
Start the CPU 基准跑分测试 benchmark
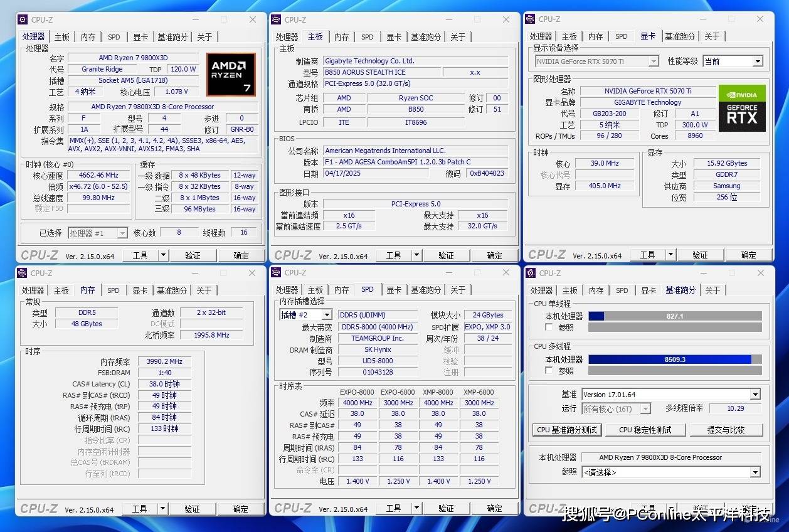(x=567, y=430)
